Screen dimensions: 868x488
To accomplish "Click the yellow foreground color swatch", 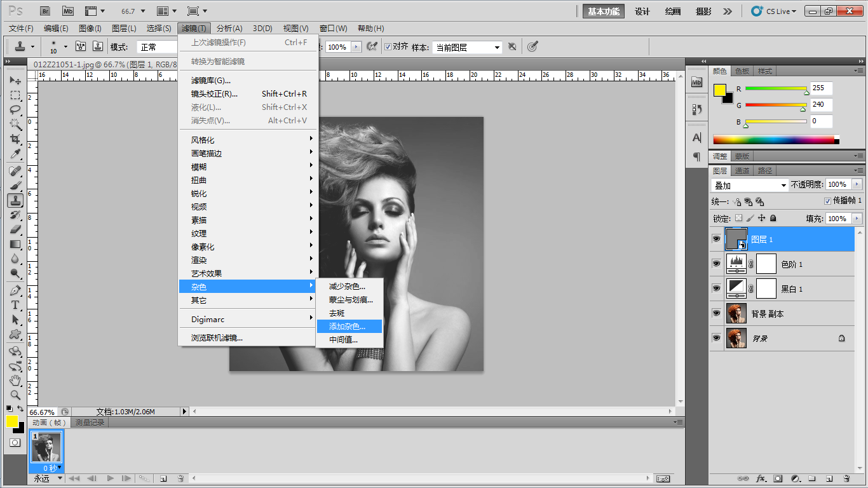I will 12,421.
